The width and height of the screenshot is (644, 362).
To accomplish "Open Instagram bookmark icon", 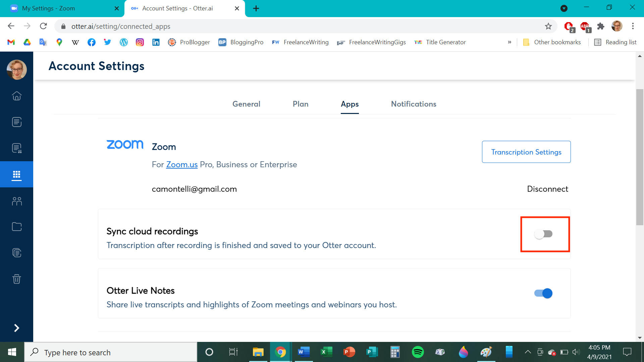I will tap(140, 42).
